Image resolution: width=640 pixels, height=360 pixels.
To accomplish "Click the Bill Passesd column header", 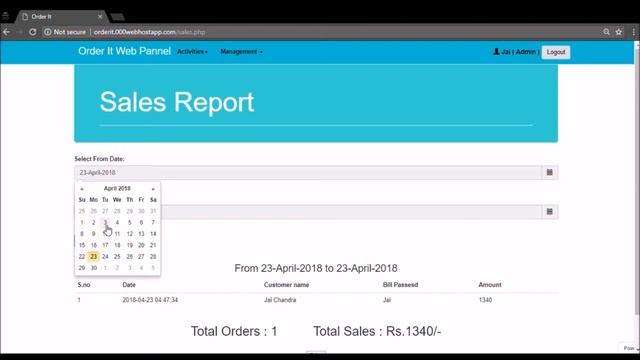I will pos(400,285).
